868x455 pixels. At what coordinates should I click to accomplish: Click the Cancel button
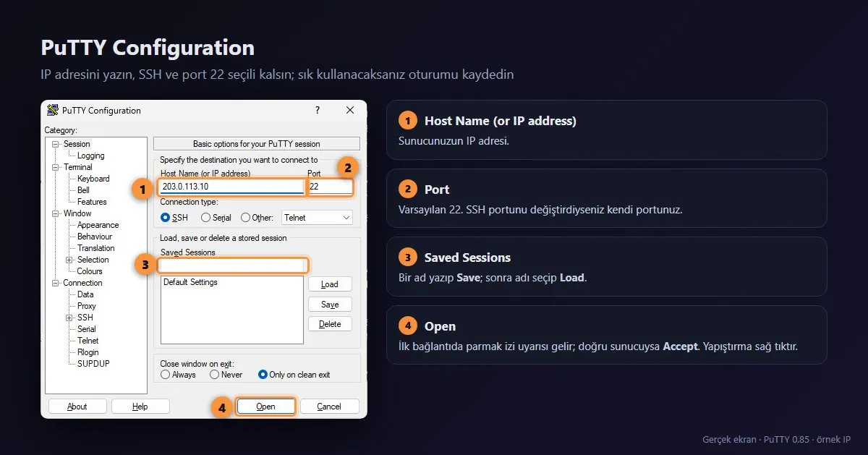pos(329,407)
